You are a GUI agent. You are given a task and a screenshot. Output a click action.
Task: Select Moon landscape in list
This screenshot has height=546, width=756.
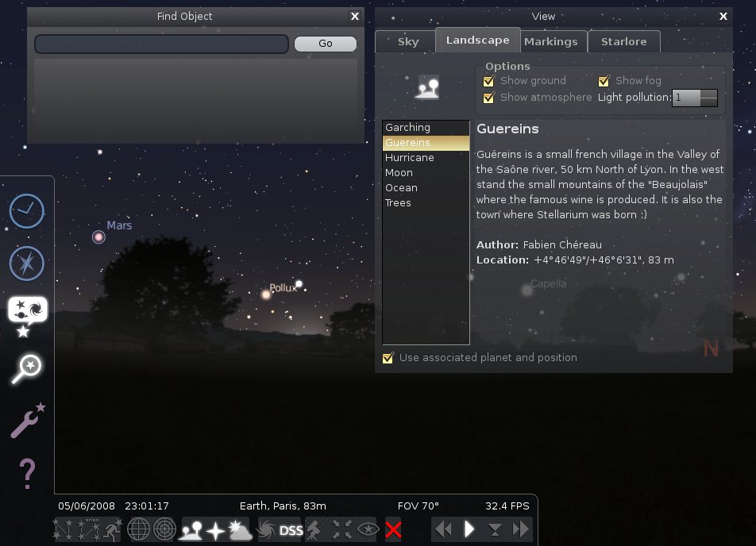click(426, 172)
